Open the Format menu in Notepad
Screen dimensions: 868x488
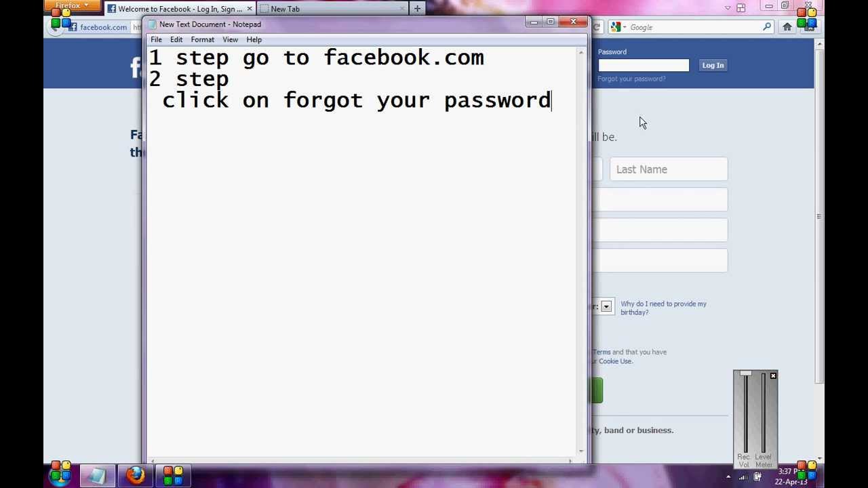coord(202,39)
